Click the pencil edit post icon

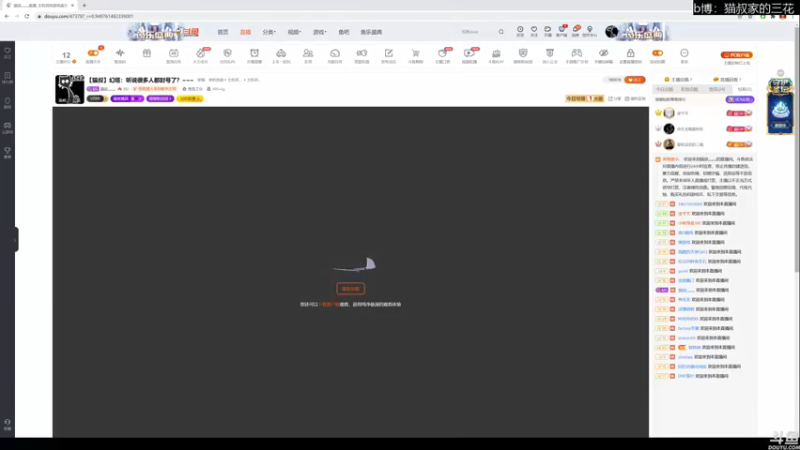(x=388, y=53)
